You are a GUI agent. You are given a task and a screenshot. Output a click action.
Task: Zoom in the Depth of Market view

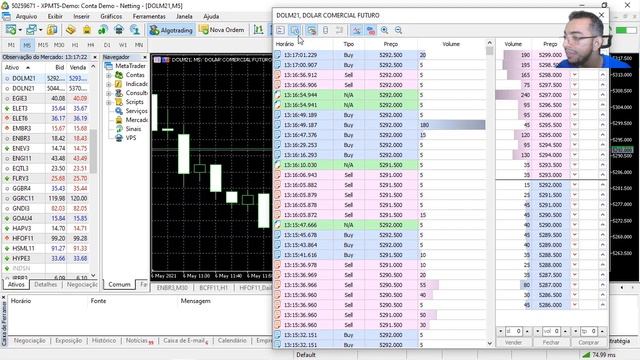pyautogui.click(x=384, y=30)
